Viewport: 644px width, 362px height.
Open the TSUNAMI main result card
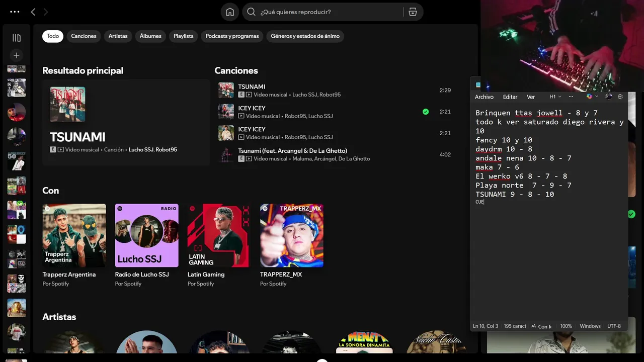(x=126, y=122)
